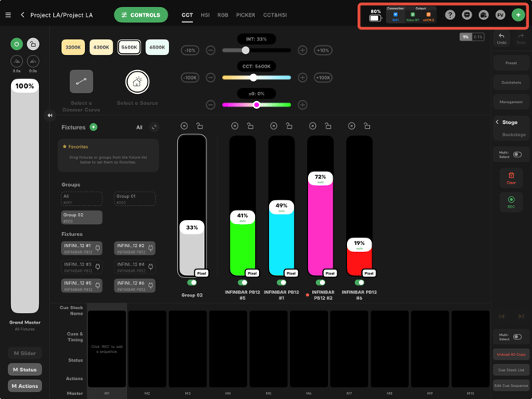Click the Undo arrow
Screen dimensions: 532x399
(x=502, y=38)
